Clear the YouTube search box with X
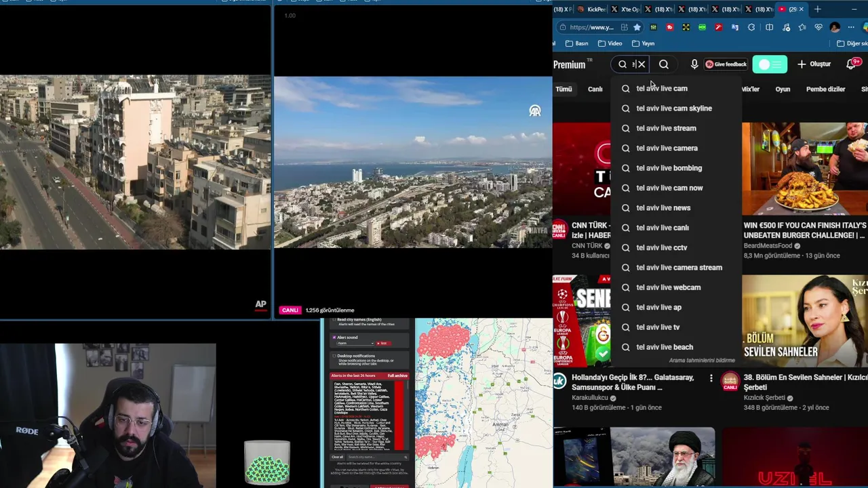This screenshot has width=868, height=488. tap(641, 64)
